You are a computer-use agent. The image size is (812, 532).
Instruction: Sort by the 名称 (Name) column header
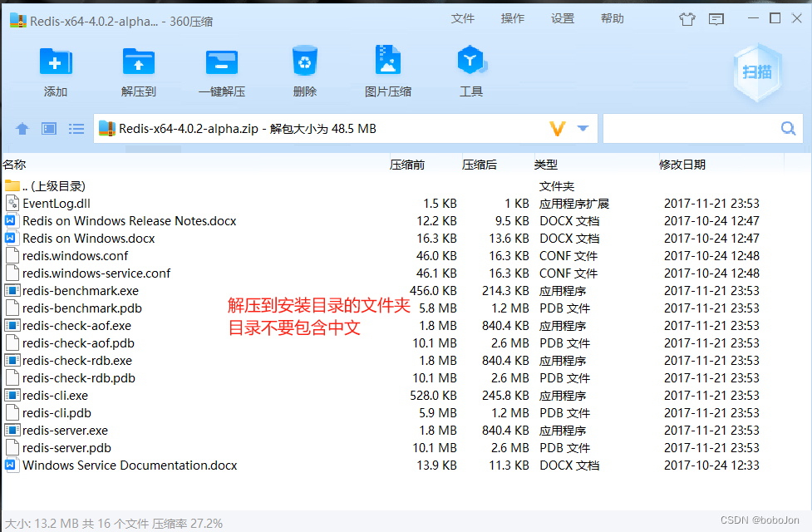[x=14, y=165]
